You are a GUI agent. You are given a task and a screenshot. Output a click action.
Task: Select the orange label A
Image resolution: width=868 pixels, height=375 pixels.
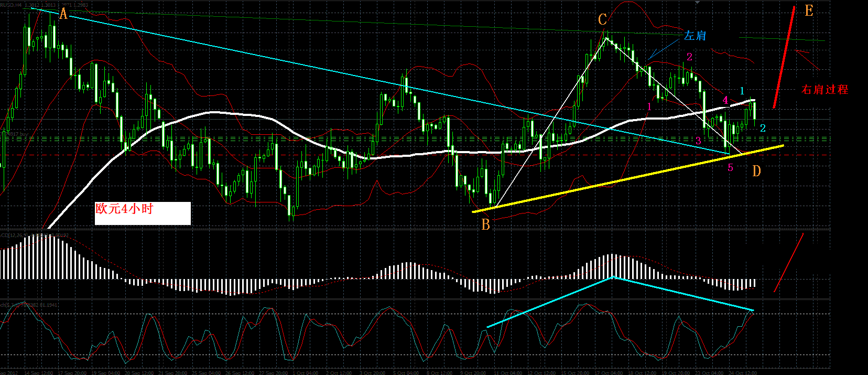pyautogui.click(x=63, y=14)
